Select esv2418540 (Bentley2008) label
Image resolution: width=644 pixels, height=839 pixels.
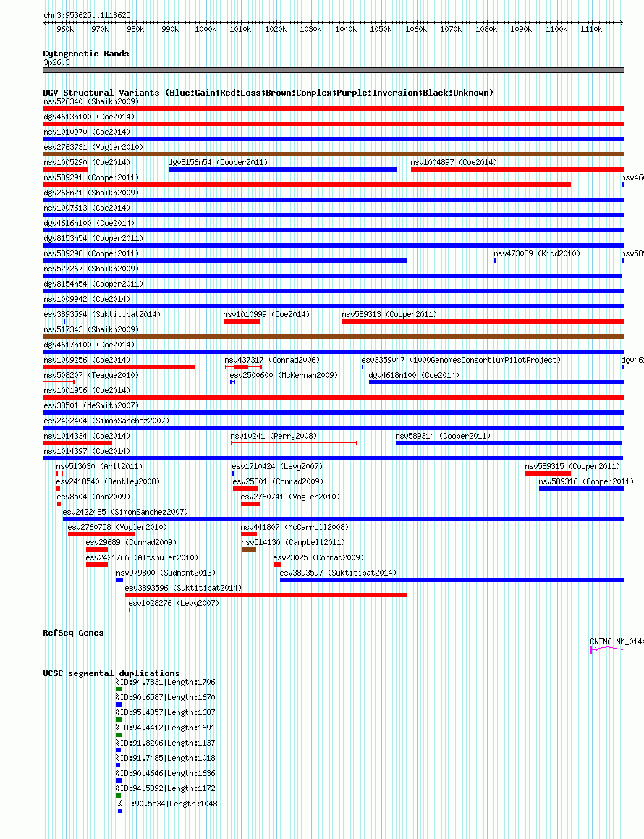click(108, 481)
